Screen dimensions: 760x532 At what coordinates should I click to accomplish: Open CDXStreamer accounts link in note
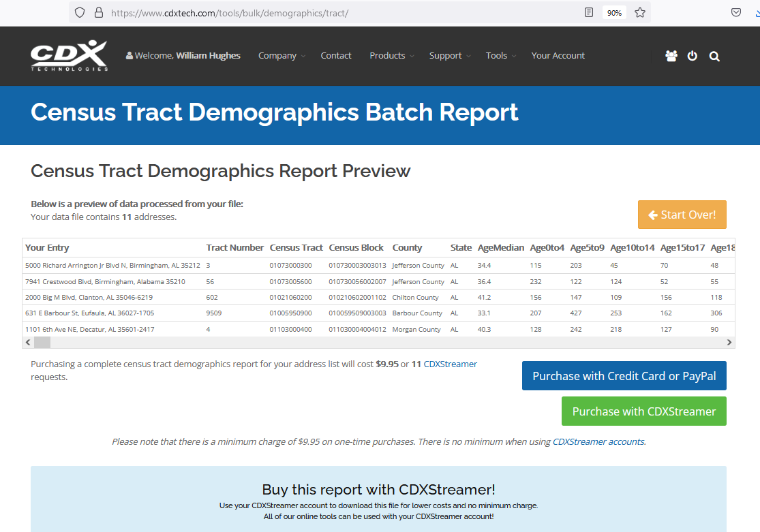pyautogui.click(x=598, y=442)
